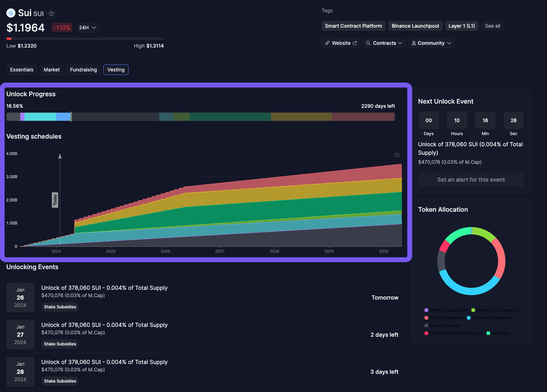Click the 3 days left label
The image size is (547, 392).
(385, 372)
